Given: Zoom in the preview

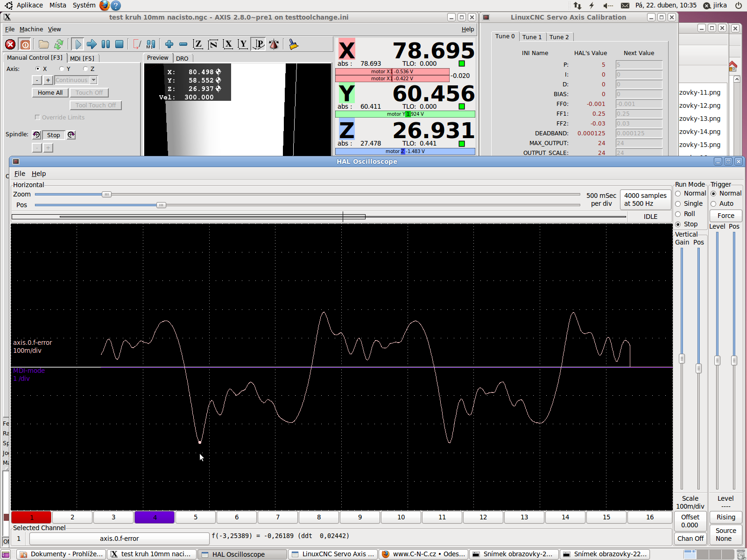Looking at the screenshot, I should (x=169, y=44).
